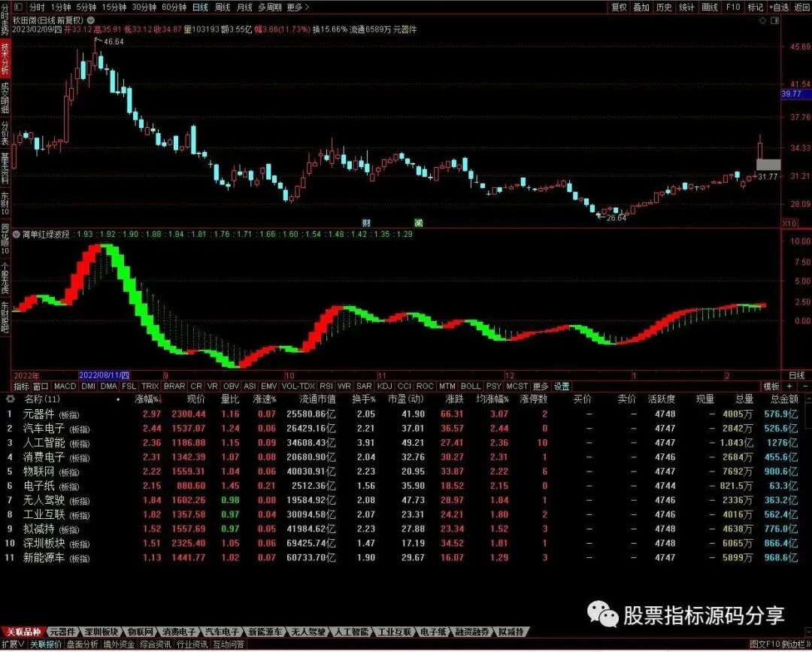This screenshot has width=812, height=652.
Task: Open the 成交明细 sidebar tab
Action: click(x=5, y=98)
